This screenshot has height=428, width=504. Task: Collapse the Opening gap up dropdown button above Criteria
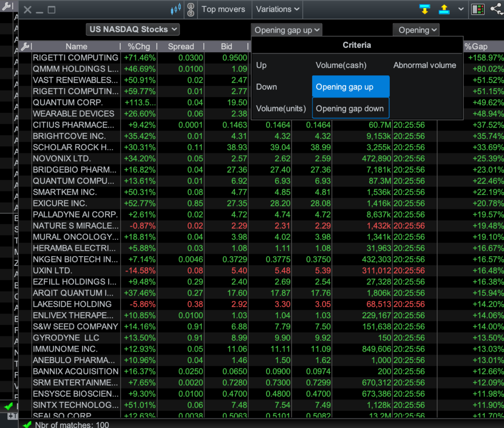point(286,30)
